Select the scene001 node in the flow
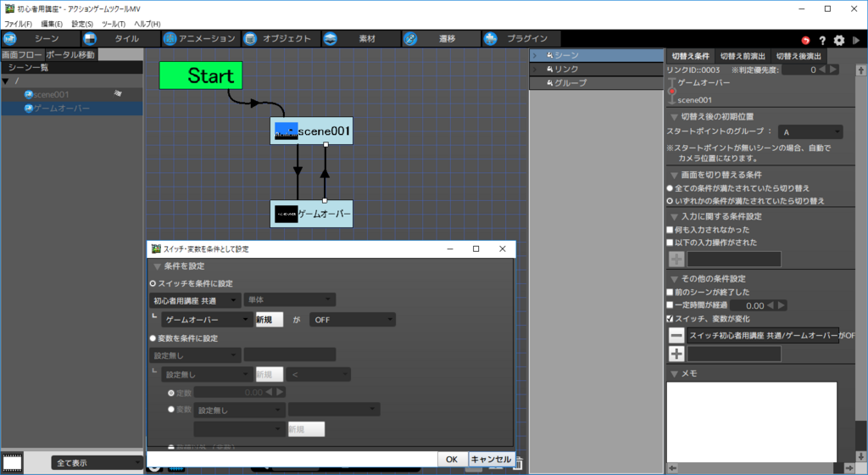This screenshot has height=475, width=868. [311, 131]
